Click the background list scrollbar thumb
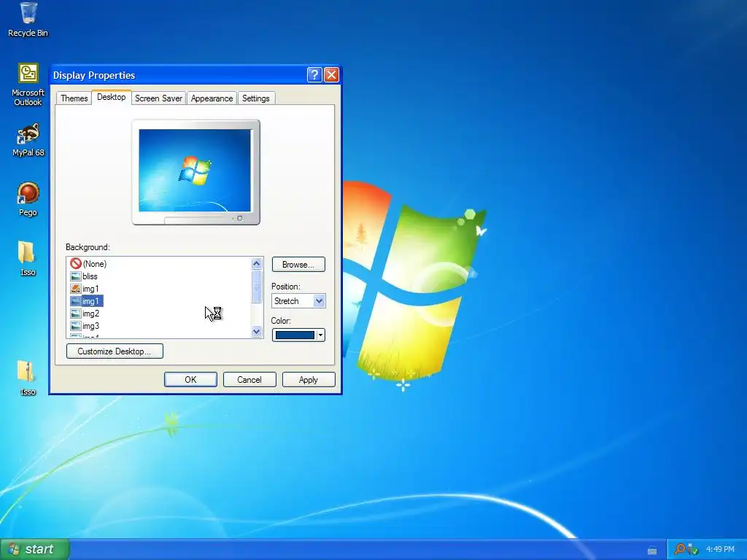The width and height of the screenshot is (747, 560). (256, 287)
